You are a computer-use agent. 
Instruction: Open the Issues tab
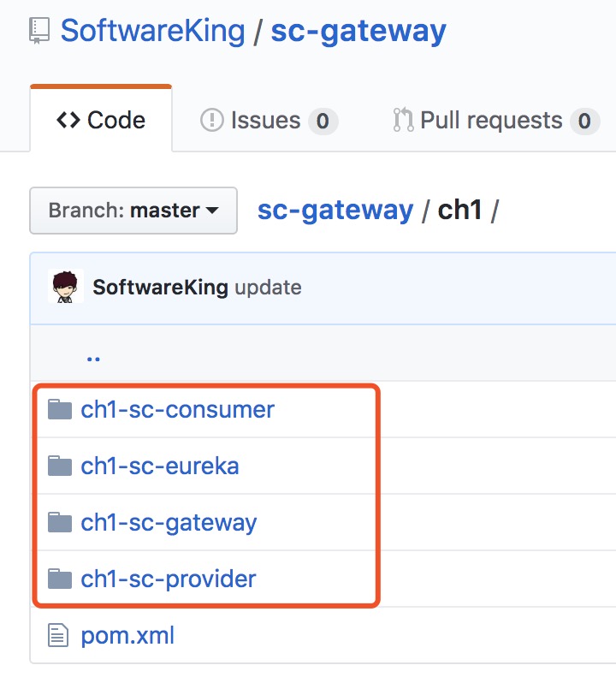[x=268, y=121]
